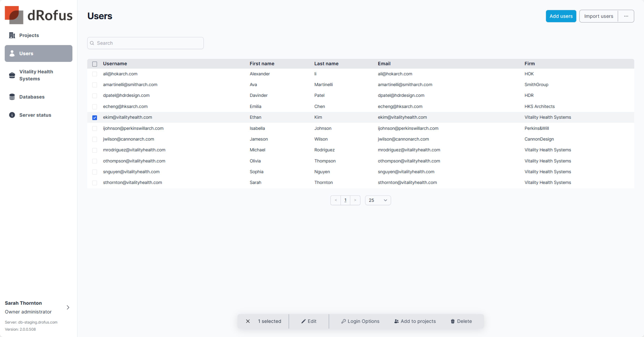The height and width of the screenshot is (337, 644).
Task: Click the key icon for Login Options
Action: [344, 321]
